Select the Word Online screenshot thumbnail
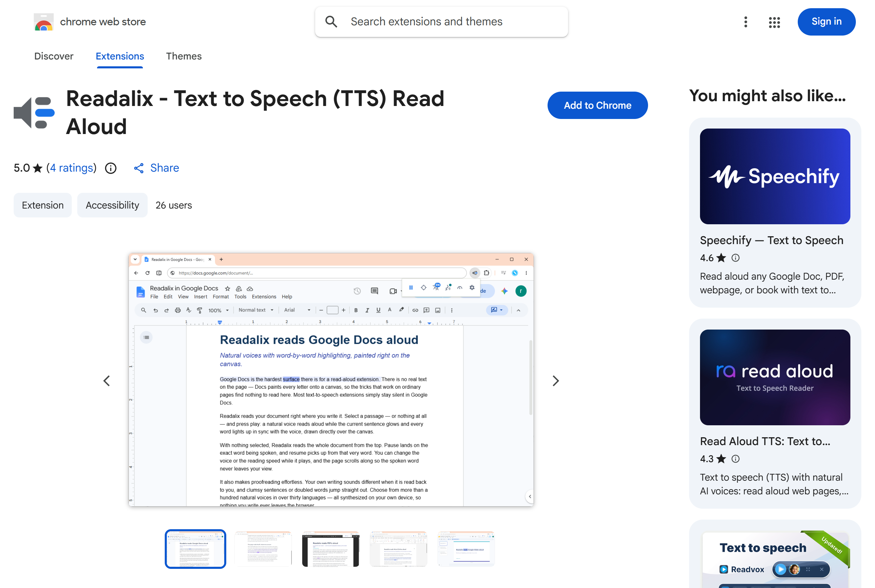The height and width of the screenshot is (588, 875). click(398, 549)
